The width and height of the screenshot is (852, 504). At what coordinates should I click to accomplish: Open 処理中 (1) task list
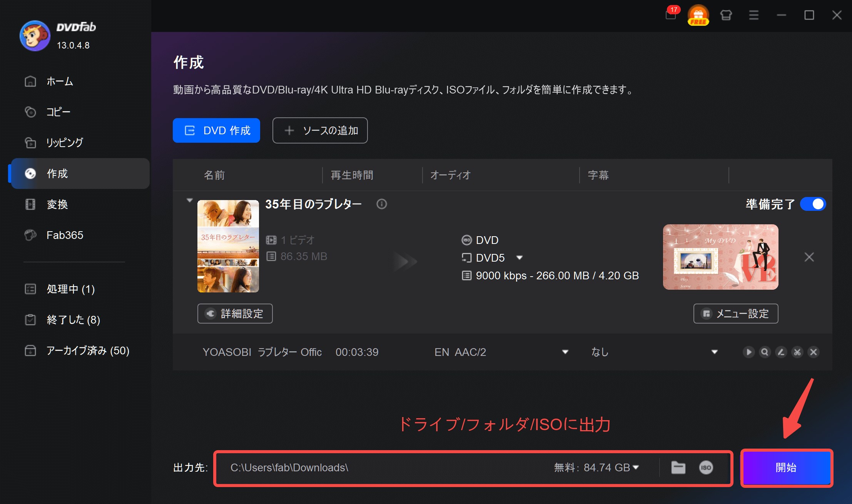(x=70, y=289)
